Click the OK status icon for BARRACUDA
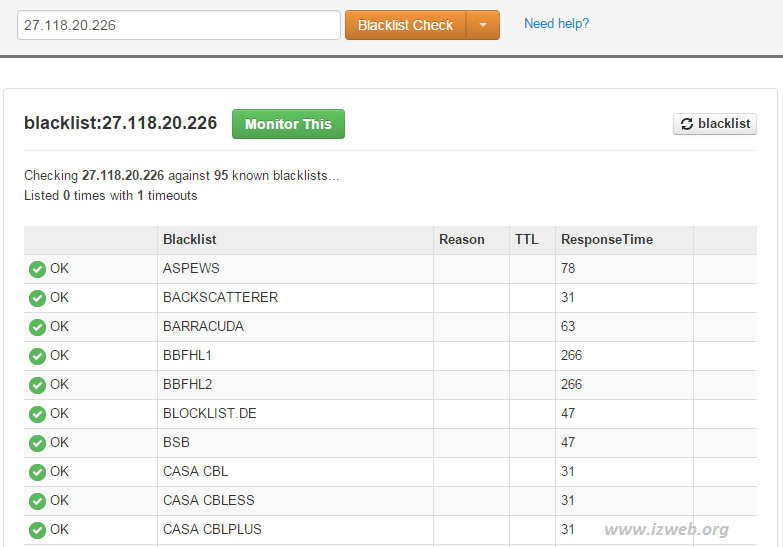Screen dimensions: 783x547 (x=37, y=327)
